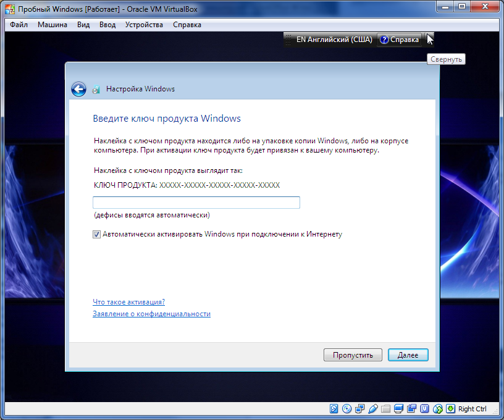Viewport: 504px width, 420px height.
Task: Click the optical drive icon in status bar
Action: coord(346,408)
